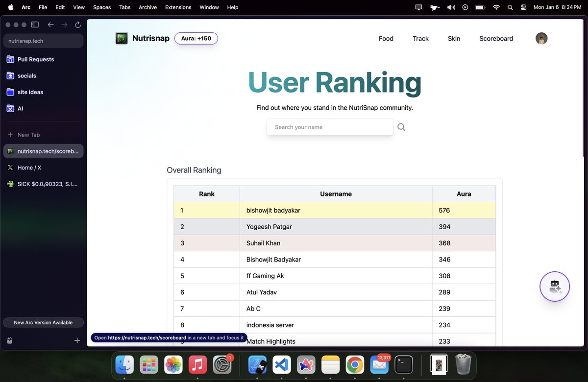Open the Spaces menu
The height and width of the screenshot is (382, 588).
pyautogui.click(x=102, y=7)
